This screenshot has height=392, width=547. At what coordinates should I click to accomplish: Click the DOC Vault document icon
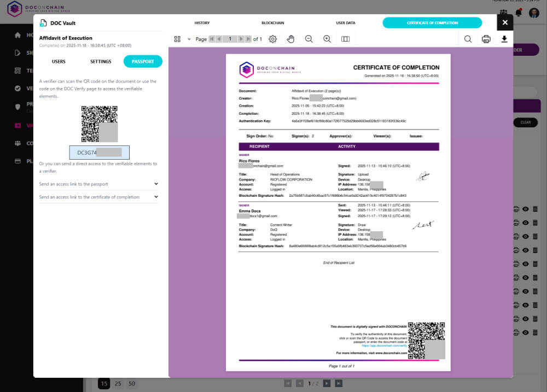43,23
